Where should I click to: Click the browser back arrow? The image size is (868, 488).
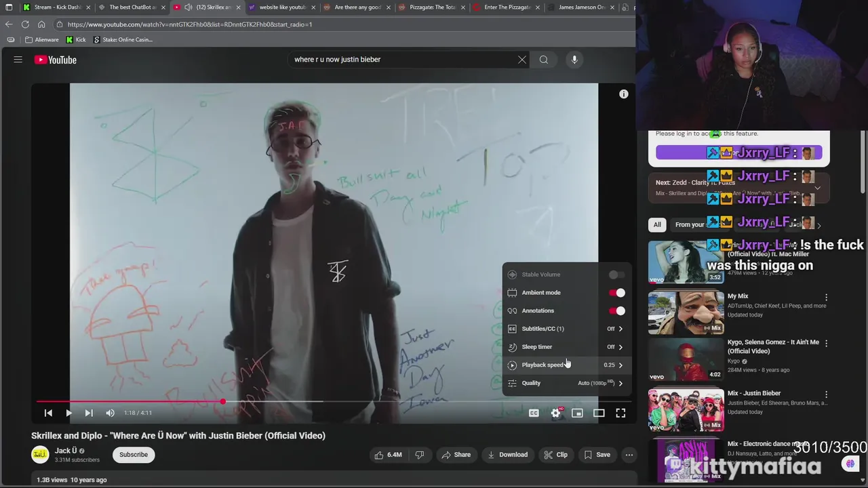pyautogui.click(x=9, y=24)
